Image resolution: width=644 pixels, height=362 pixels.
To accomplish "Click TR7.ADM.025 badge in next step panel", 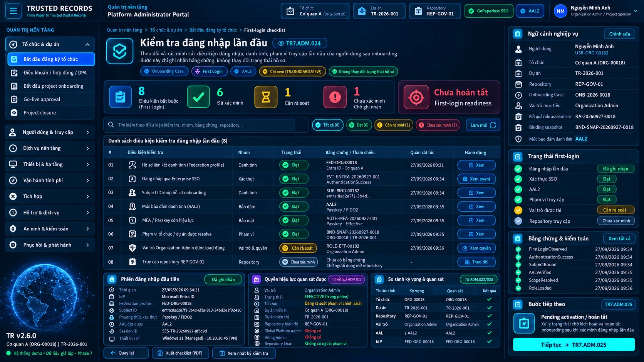I will pos(618,305).
